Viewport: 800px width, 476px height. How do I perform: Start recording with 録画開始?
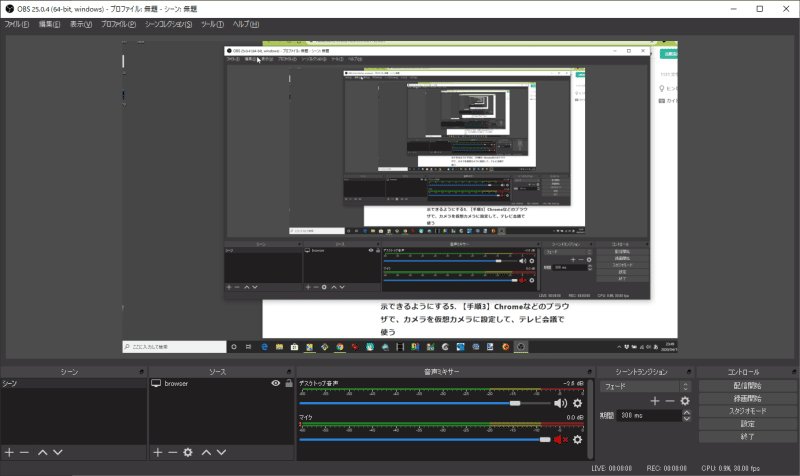click(x=747, y=398)
